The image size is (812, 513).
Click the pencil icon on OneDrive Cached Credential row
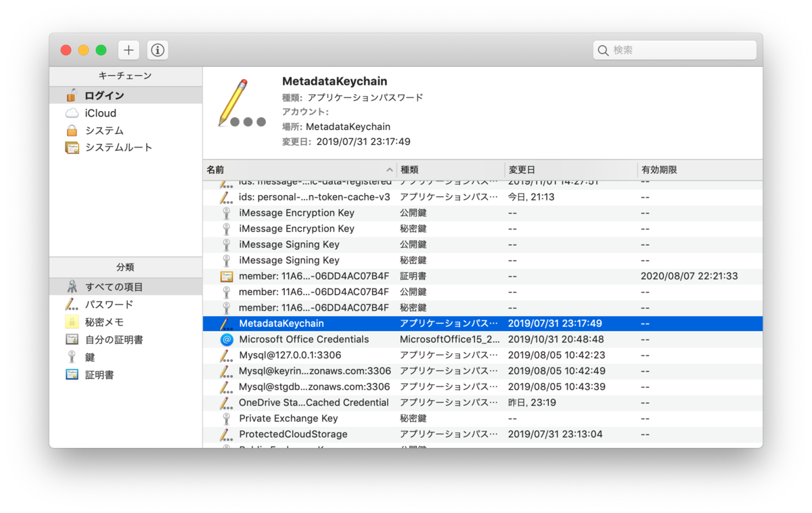[226, 403]
